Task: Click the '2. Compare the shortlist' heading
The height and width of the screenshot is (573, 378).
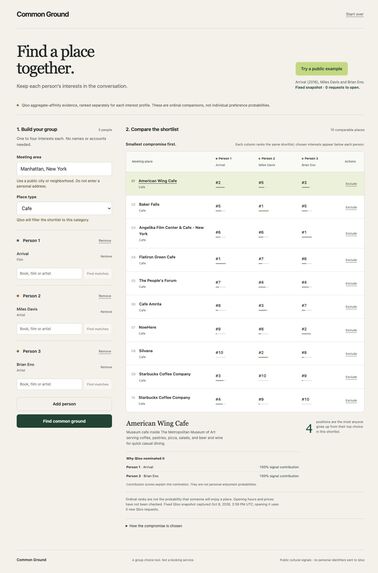Action: point(152,129)
